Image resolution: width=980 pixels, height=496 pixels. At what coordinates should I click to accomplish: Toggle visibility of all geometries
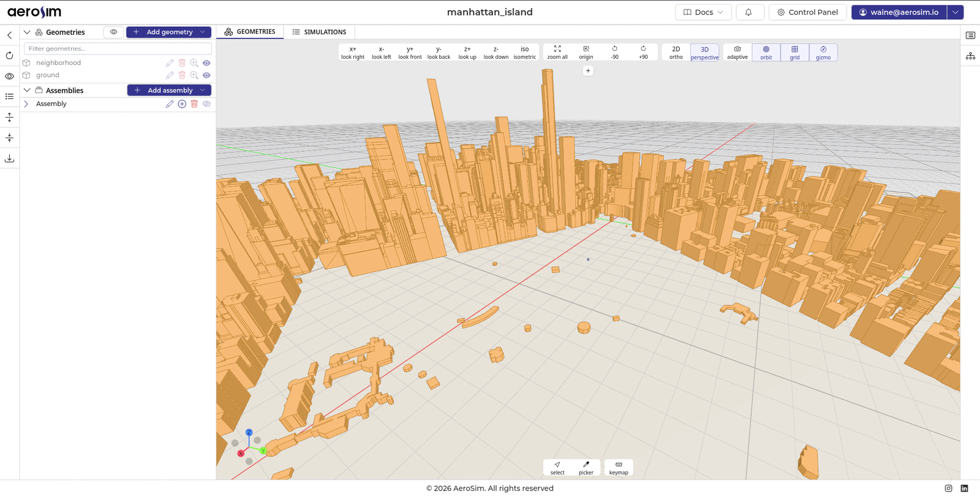[113, 32]
